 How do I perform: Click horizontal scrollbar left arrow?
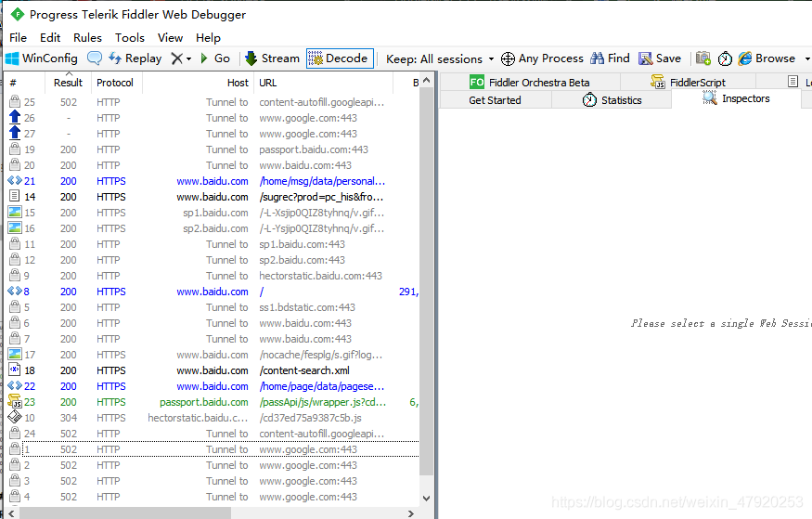tap(12, 513)
